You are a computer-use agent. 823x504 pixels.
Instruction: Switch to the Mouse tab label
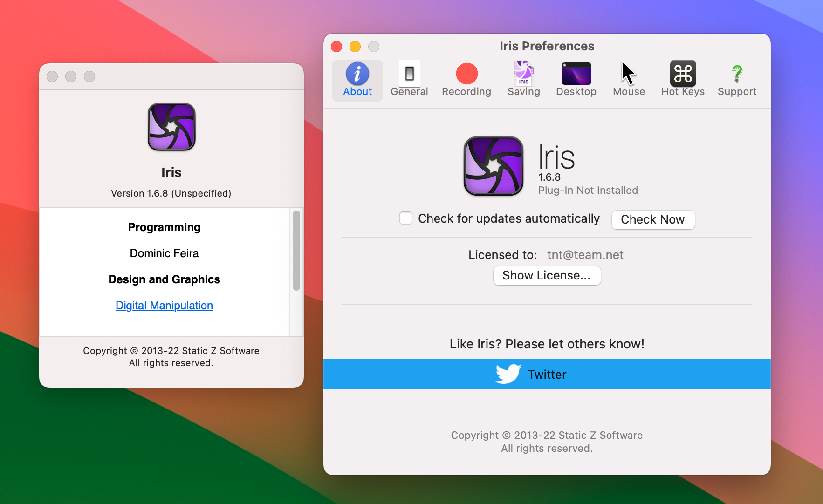[629, 92]
